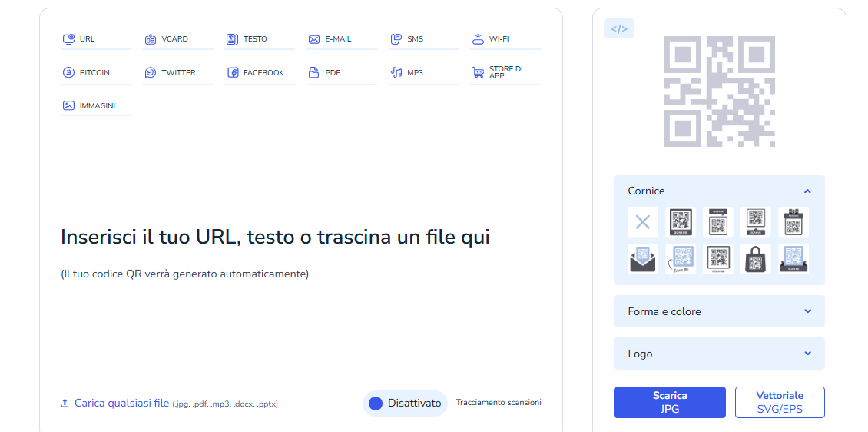Screen dimensions: 868x432
Task: Choose the Wi-Fi router icon
Action: [x=478, y=39]
